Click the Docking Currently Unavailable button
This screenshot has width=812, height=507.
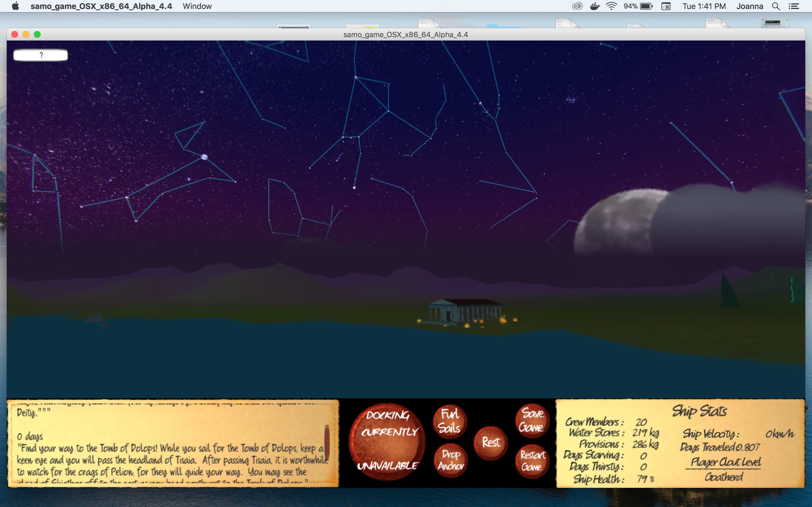(388, 441)
